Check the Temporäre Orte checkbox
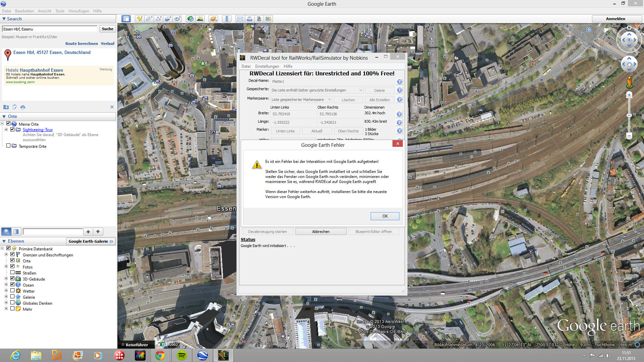The image size is (644, 362). pos(8,146)
